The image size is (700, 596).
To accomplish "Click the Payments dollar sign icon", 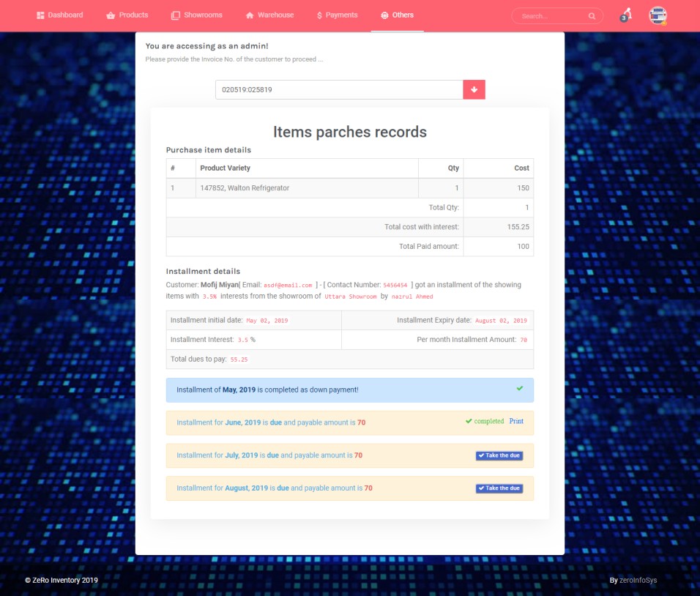I will (x=320, y=15).
